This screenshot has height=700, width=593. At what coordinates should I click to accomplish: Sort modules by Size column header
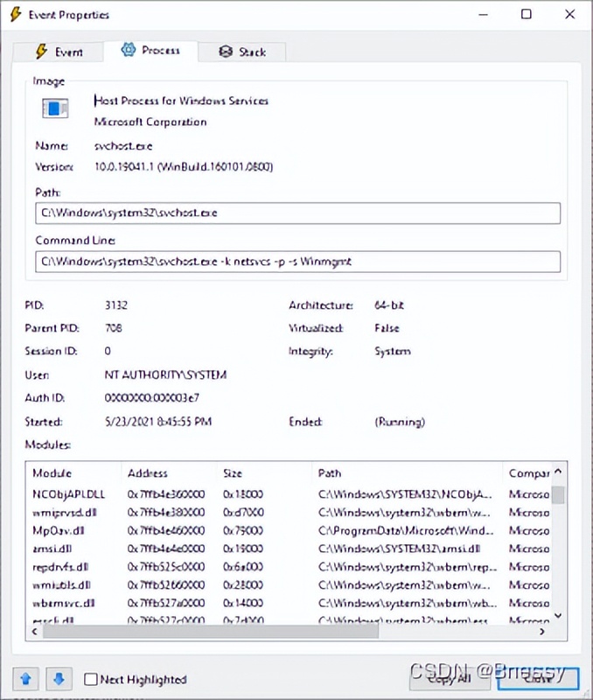(263, 473)
